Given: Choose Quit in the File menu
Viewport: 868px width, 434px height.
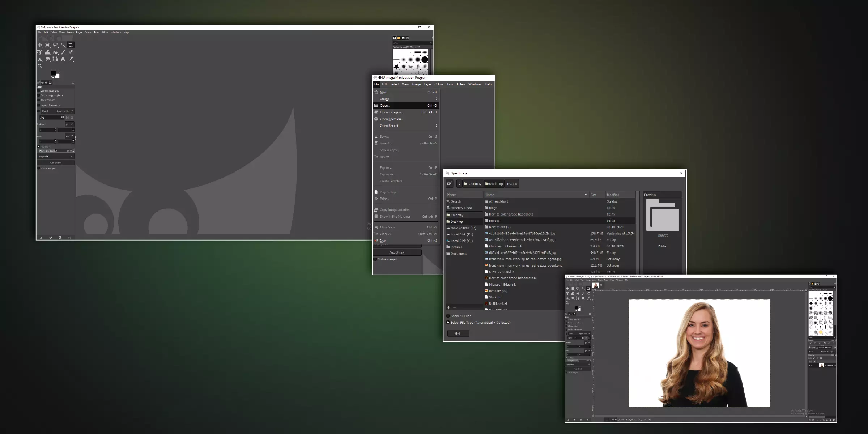Looking at the screenshot, I should [406, 241].
